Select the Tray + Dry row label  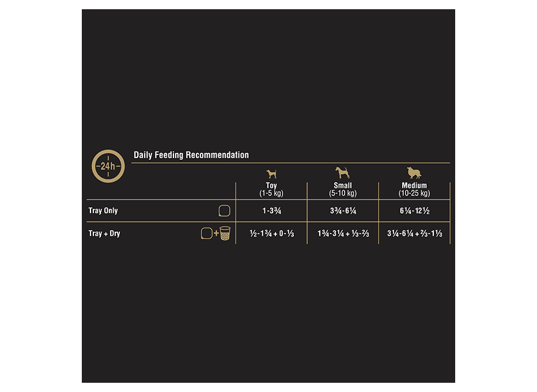click(104, 233)
